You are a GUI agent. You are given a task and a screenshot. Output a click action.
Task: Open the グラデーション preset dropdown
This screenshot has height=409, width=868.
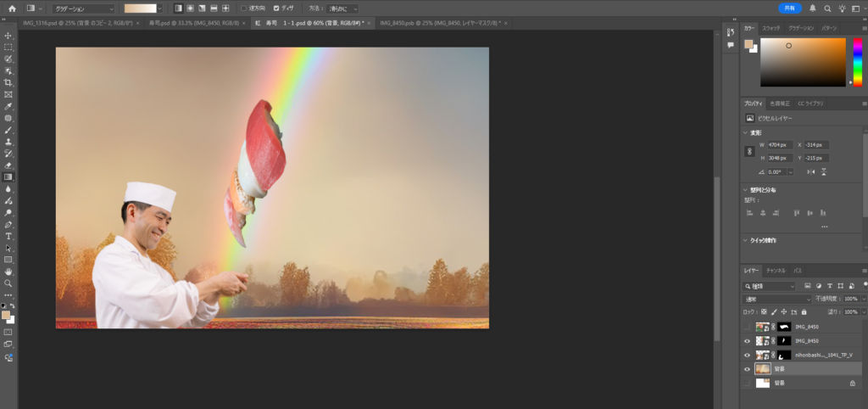pyautogui.click(x=83, y=8)
